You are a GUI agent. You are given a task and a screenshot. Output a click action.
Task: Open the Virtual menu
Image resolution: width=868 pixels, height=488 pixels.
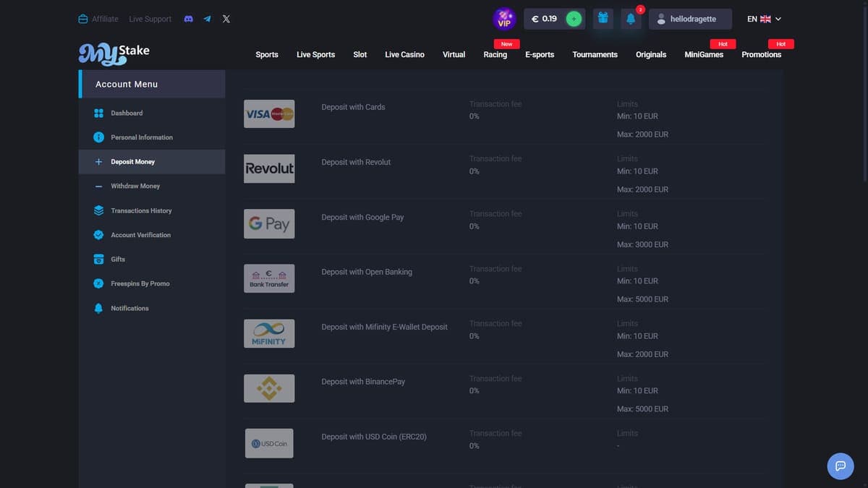pyautogui.click(x=454, y=54)
